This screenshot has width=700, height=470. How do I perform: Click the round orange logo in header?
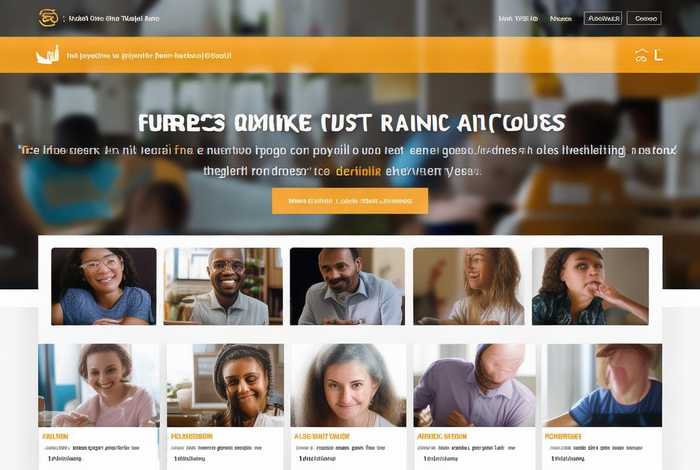pyautogui.click(x=48, y=18)
